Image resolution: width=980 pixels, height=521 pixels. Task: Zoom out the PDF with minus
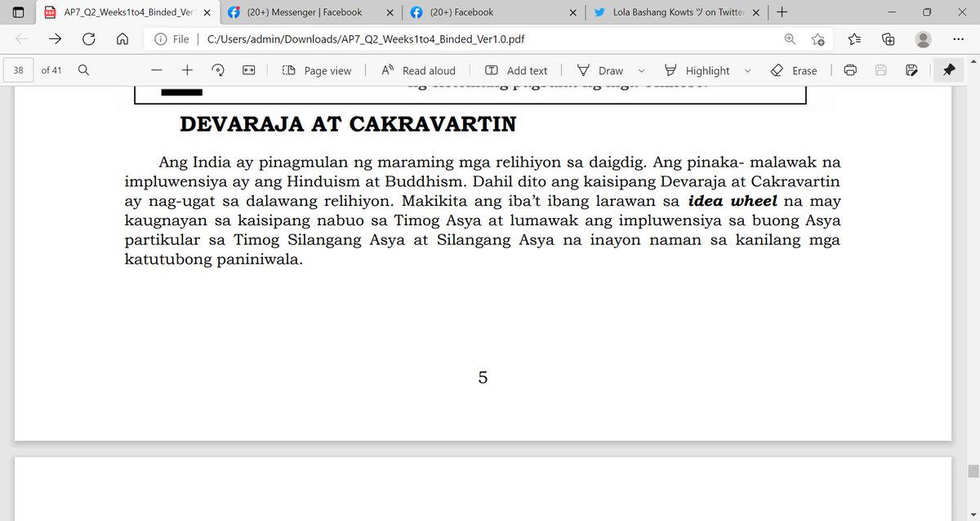(157, 70)
